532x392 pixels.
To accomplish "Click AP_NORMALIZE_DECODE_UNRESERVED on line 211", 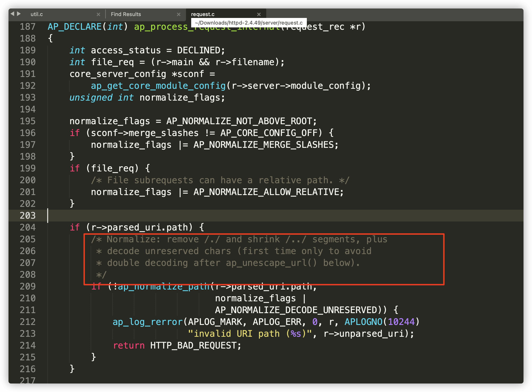I will [296, 310].
